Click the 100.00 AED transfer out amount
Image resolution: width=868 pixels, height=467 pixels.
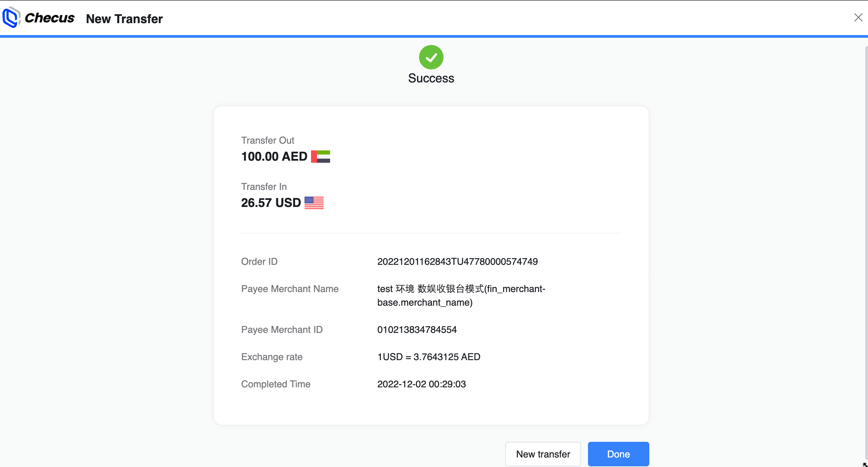click(274, 157)
